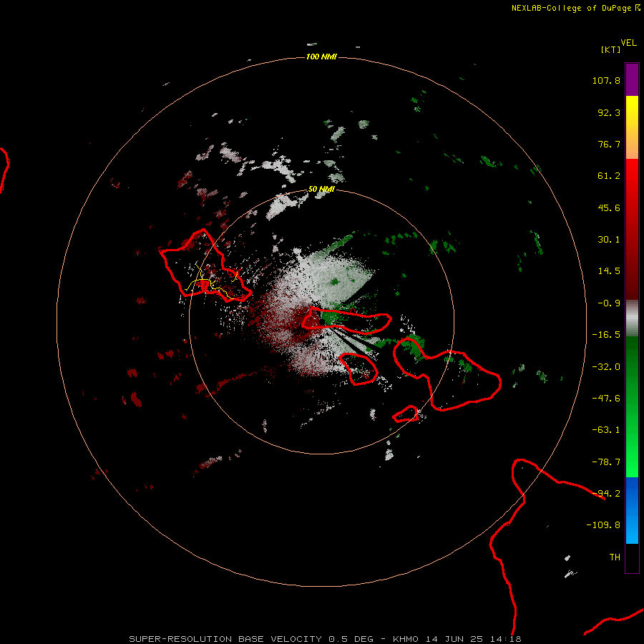Click the -32.0 velocity scale value
This screenshot has width=644, height=644.
tap(606, 367)
